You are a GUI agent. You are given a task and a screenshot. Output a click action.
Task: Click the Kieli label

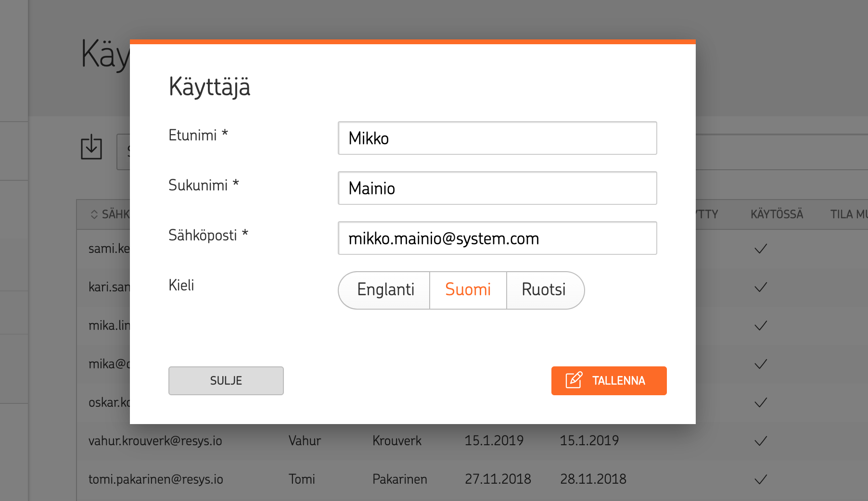point(181,285)
